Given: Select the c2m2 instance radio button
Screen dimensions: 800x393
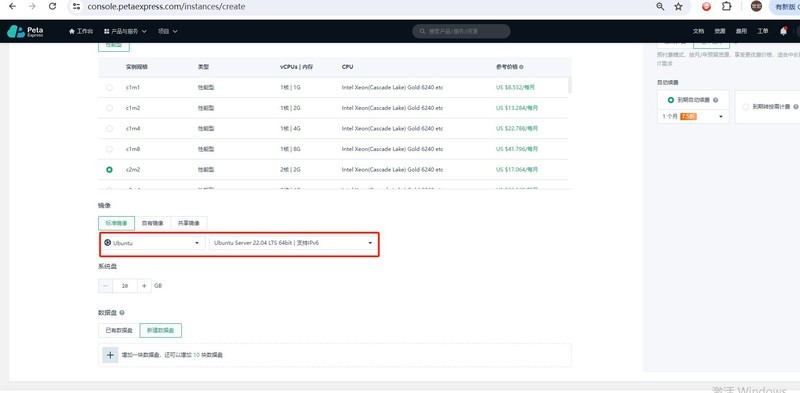Looking at the screenshot, I should pyautogui.click(x=109, y=169).
